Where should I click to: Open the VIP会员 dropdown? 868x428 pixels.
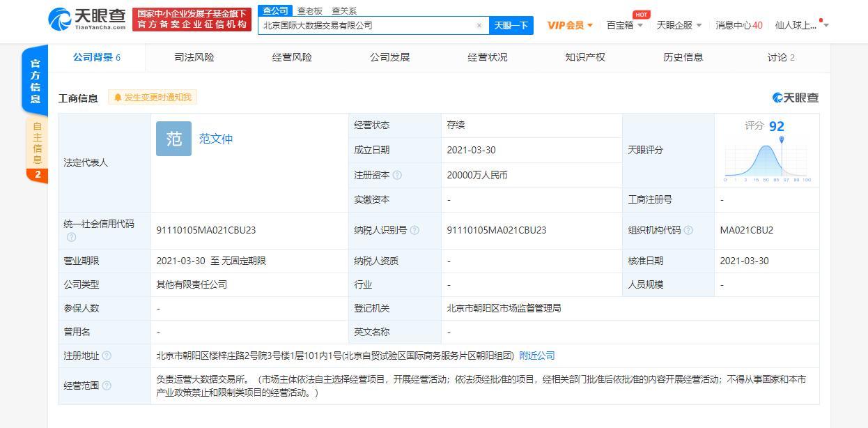(x=570, y=25)
